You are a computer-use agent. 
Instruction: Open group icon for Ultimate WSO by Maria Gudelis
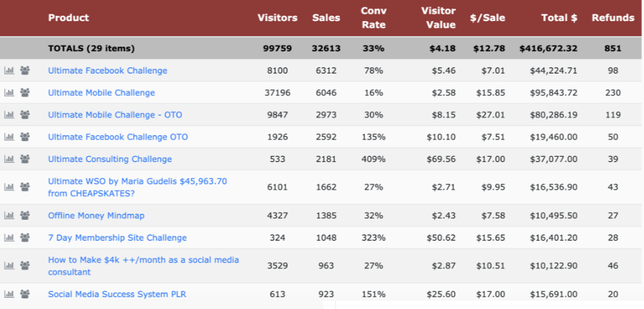[x=25, y=187]
